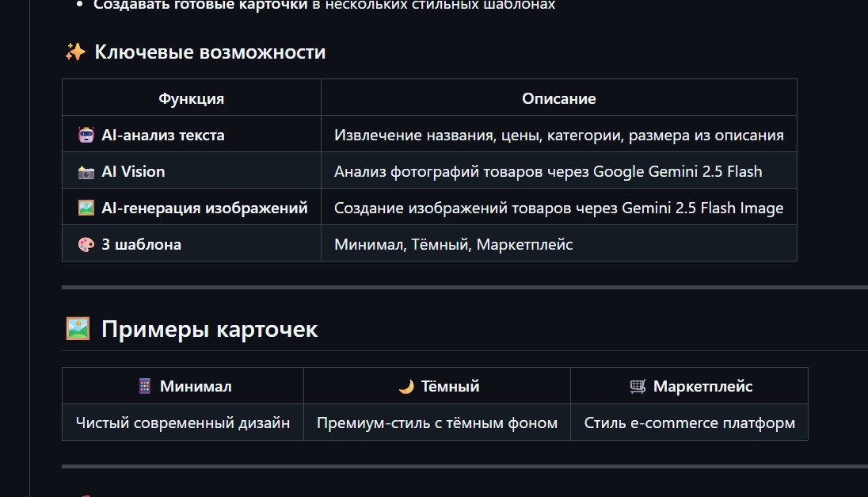Click the description starting with "Создание изображений товаров"
Viewport: 868px width, 497px height.
pyautogui.click(x=558, y=208)
